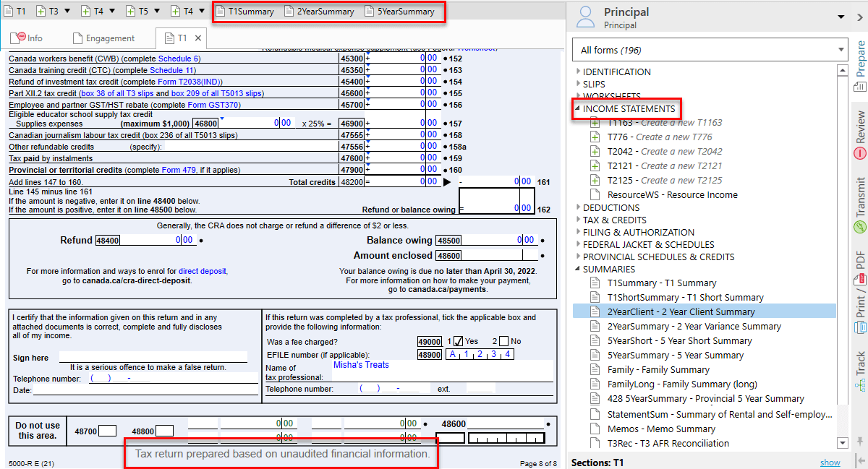Click the 48700 box in Do not use area

point(107,431)
